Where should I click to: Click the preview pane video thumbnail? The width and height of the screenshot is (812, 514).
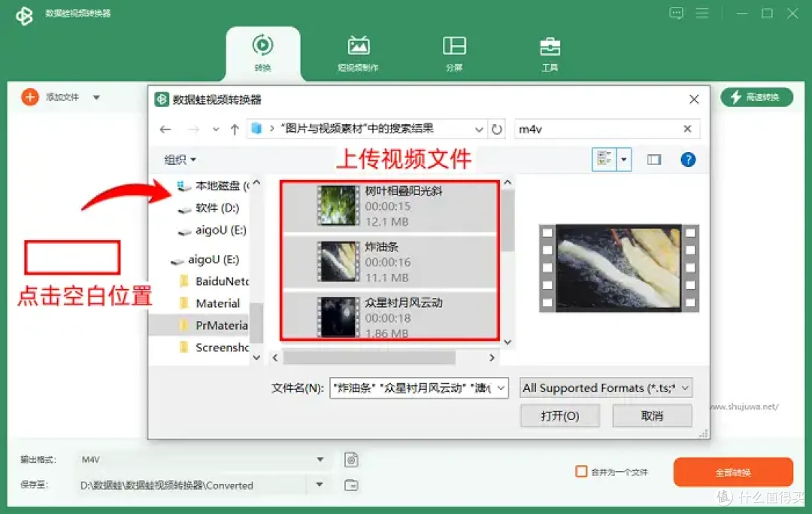[619, 268]
